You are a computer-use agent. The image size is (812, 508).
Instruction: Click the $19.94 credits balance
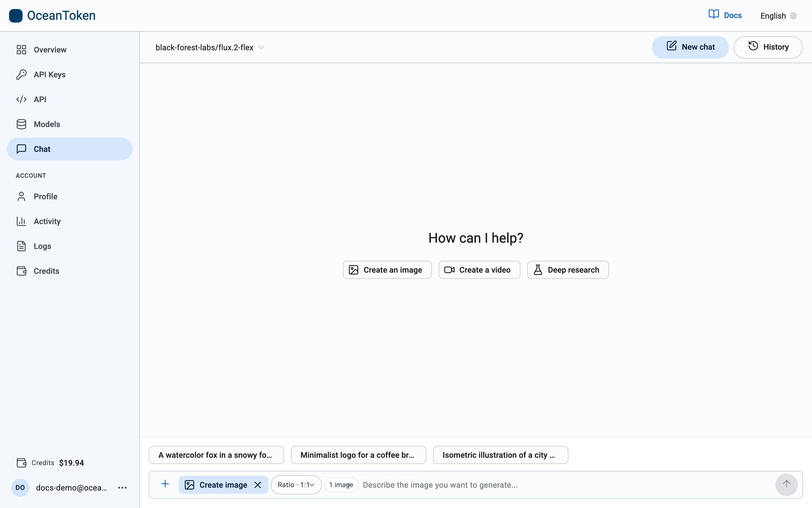(x=71, y=463)
